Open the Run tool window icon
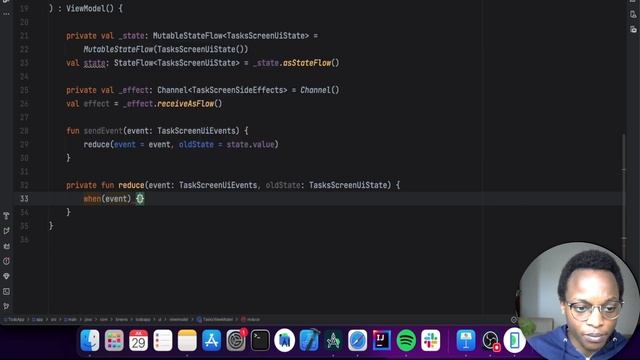The width and height of the screenshot is (640, 360). (6, 231)
